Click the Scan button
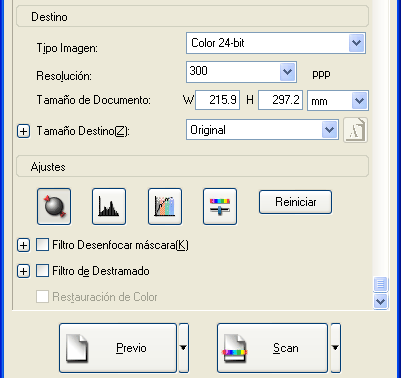This screenshot has height=378, width=401. [273, 348]
